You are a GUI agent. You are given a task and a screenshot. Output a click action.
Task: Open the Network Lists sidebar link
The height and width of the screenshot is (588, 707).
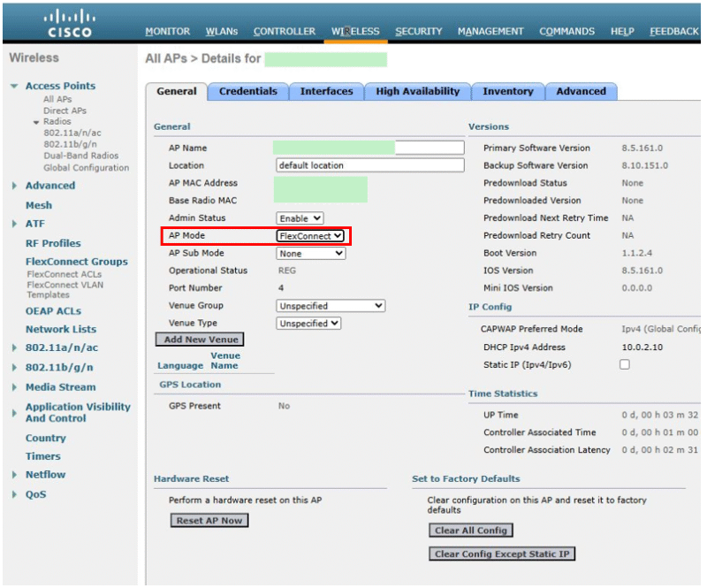[x=61, y=330]
